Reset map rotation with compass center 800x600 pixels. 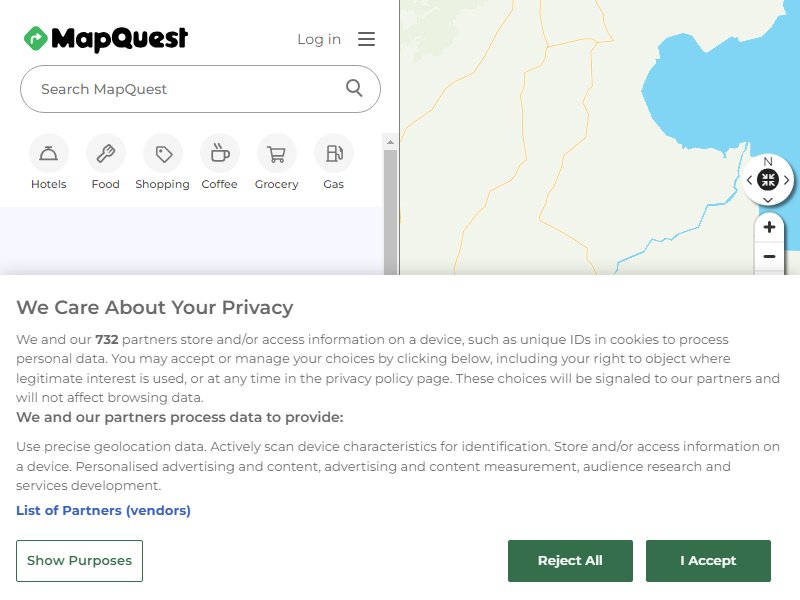[768, 180]
